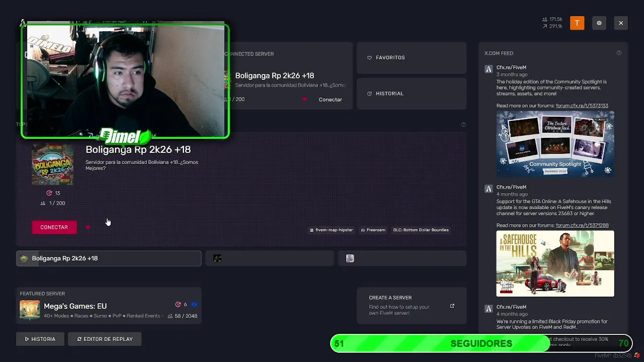
Task: Click the 58 / 2048 player count
Action: coord(182,316)
